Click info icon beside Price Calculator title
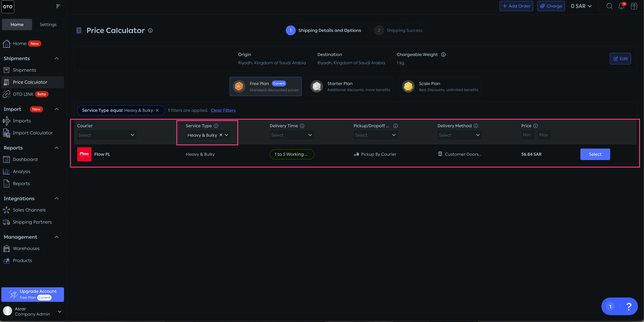This screenshot has width=644, height=322. (x=150, y=31)
